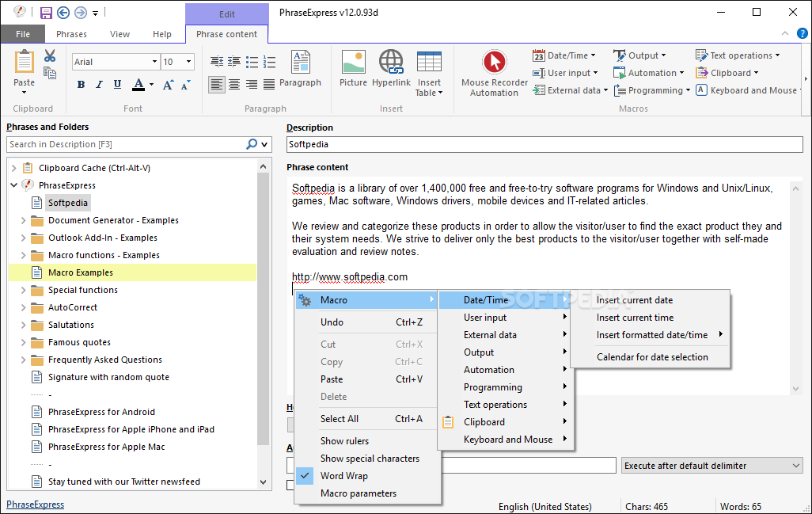Align text right
The height and width of the screenshot is (514, 812).
tap(252, 85)
